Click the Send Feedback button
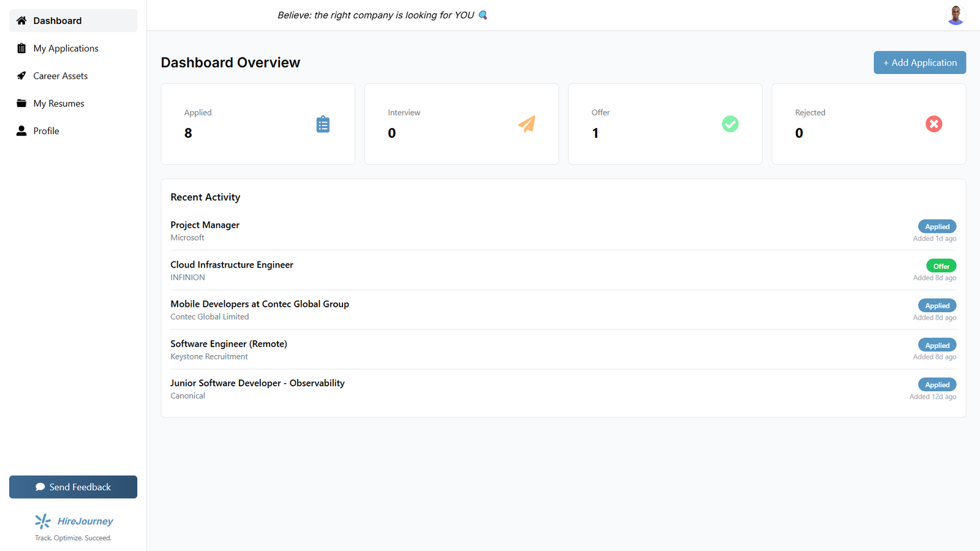The image size is (980, 551). [73, 487]
